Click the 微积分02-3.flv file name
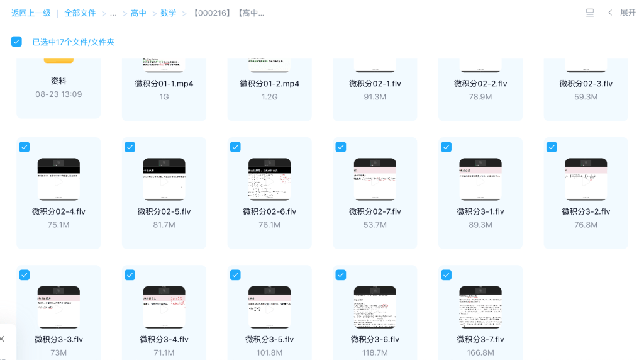644x360 pixels. [586, 84]
